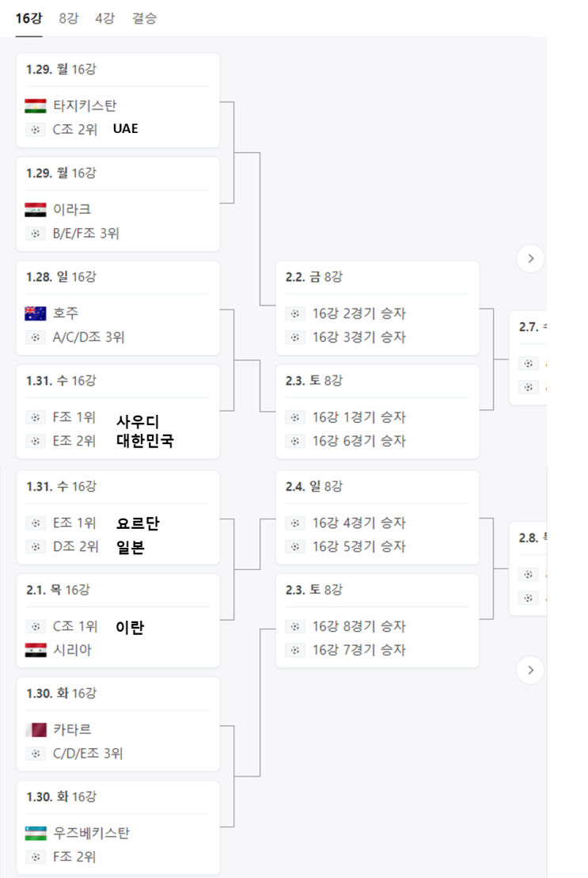The width and height of the screenshot is (588, 878).
Task: Click the 우즈베키스탄 team name
Action: 91,833
